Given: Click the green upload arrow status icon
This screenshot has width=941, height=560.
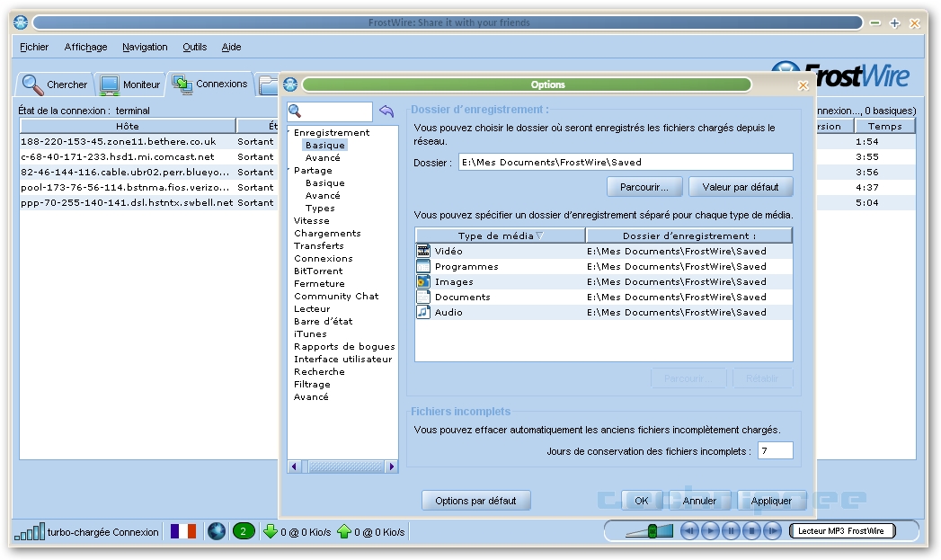Looking at the screenshot, I should 343,531.
